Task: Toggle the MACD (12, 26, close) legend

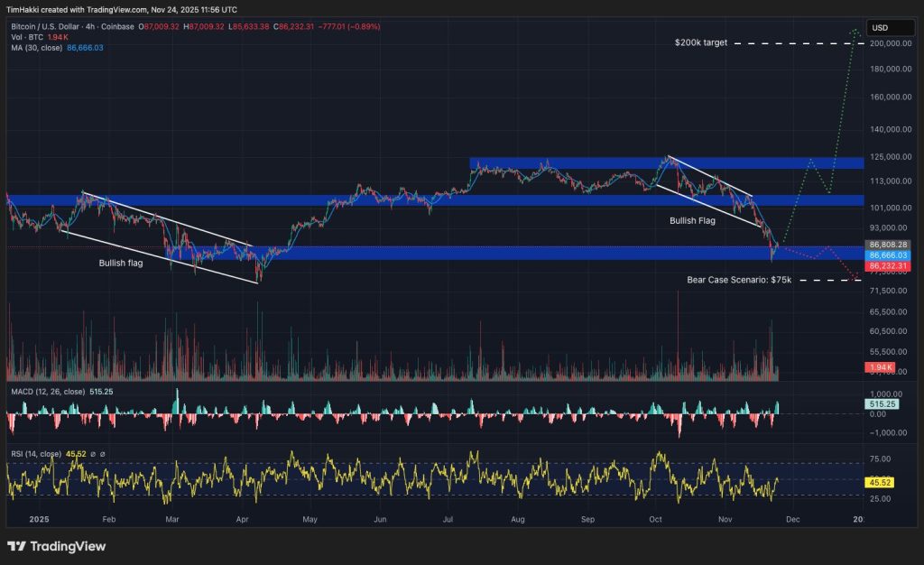Action: pyautogui.click(x=50, y=394)
